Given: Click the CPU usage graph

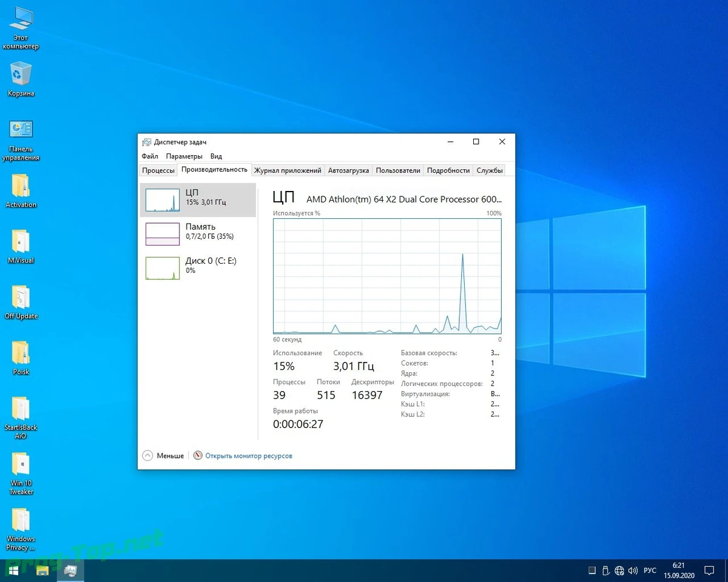Looking at the screenshot, I should [x=387, y=276].
